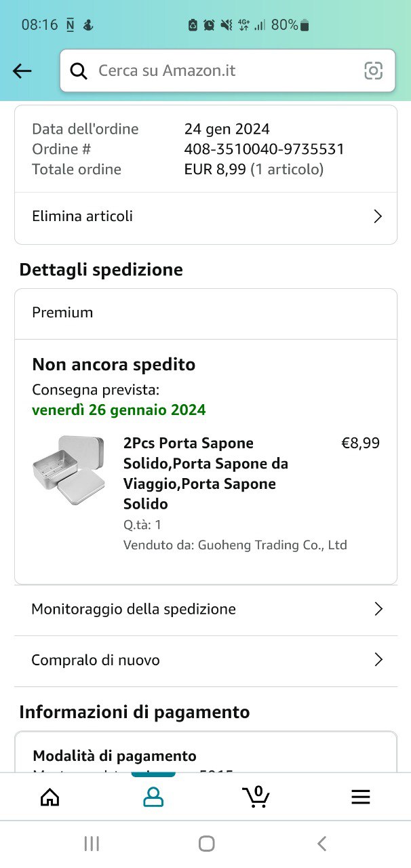Screen dimensions: 411x868
Task: Expand the Elimina articoli chevron
Action: click(x=378, y=216)
